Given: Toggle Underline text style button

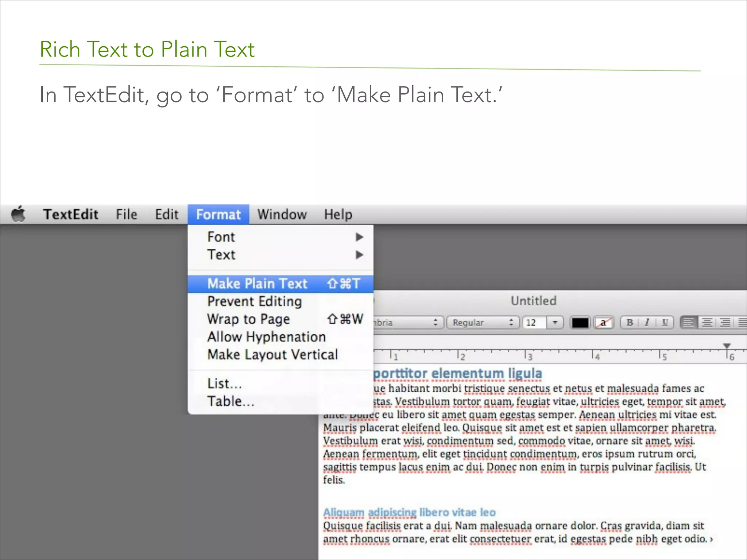Looking at the screenshot, I should point(665,323).
